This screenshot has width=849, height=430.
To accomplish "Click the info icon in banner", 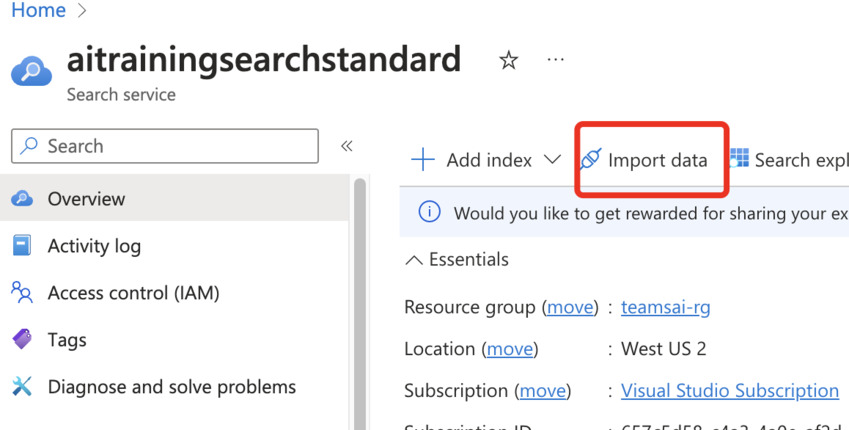I will (429, 212).
